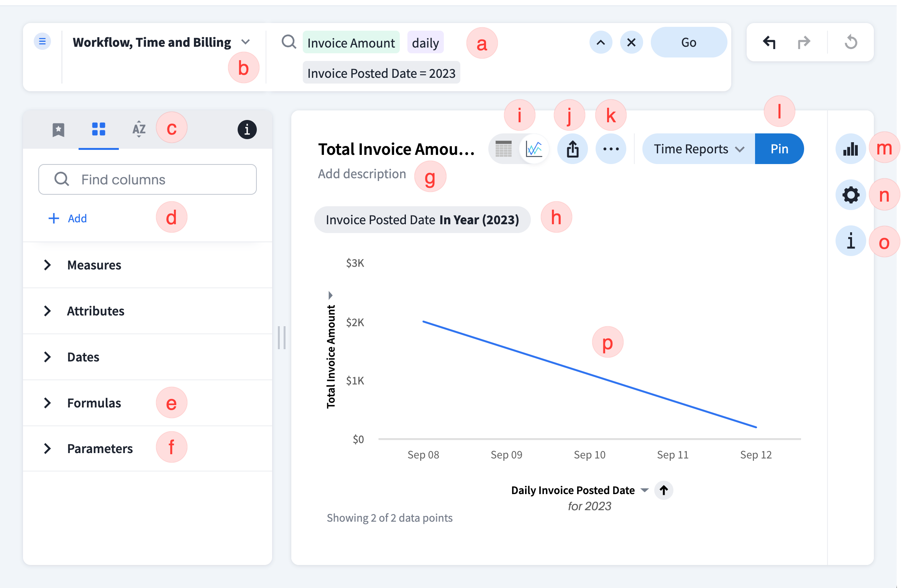Open chart settings gear icon
Image resolution: width=903 pixels, height=588 pixels.
click(x=850, y=195)
